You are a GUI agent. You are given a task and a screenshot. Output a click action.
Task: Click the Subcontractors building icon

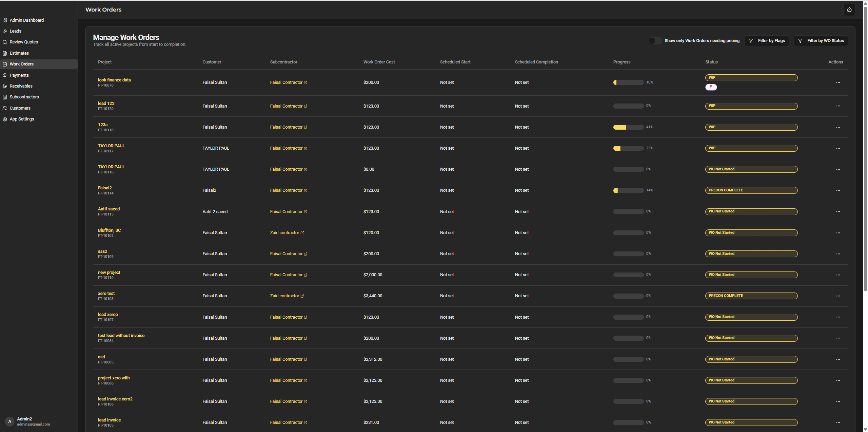pos(5,97)
